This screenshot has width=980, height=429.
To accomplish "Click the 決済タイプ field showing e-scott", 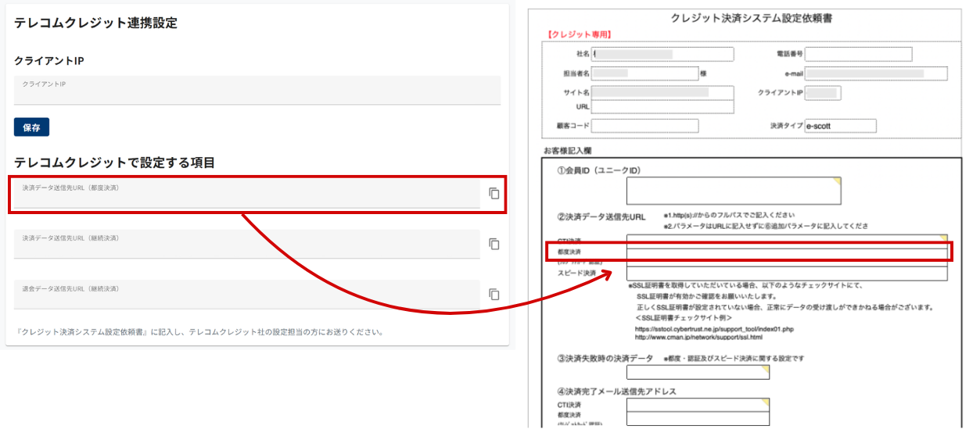I will click(840, 126).
